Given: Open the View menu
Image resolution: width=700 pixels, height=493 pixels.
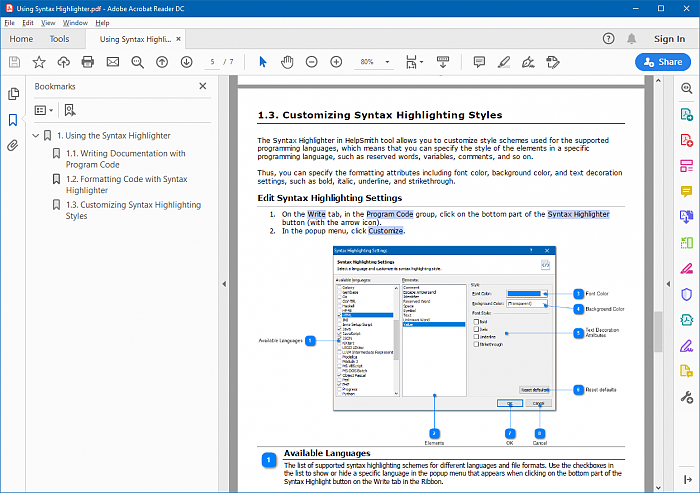Looking at the screenshot, I should tap(46, 22).
